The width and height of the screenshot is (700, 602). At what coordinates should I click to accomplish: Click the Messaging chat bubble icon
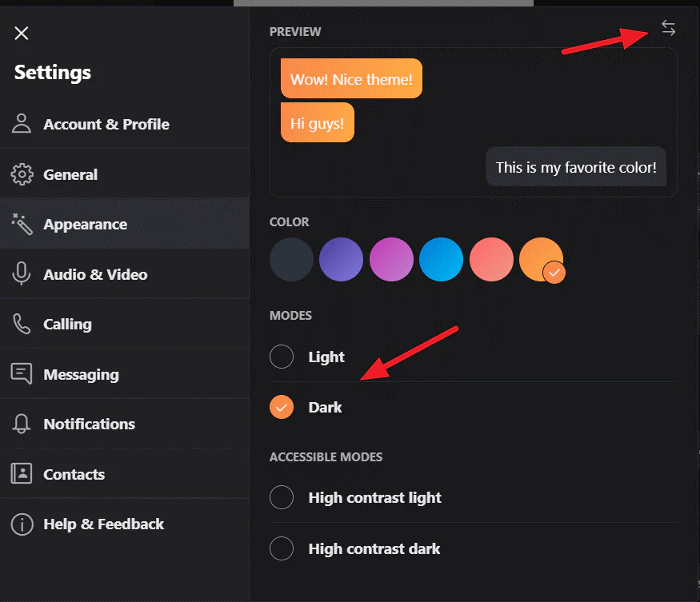point(21,373)
